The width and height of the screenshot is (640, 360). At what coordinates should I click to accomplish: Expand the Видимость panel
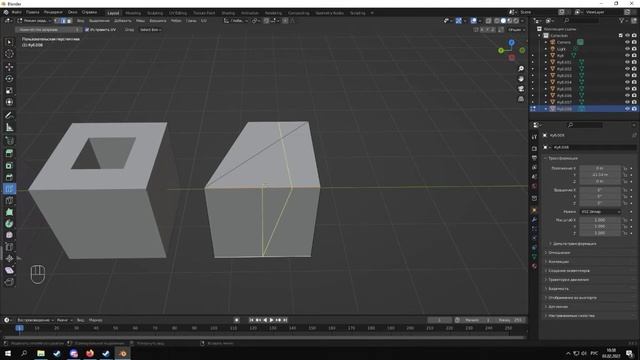pyautogui.click(x=558, y=289)
